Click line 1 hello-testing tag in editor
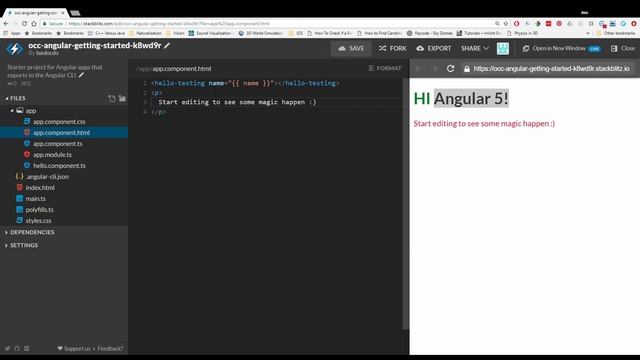640x360 pixels. pyautogui.click(x=245, y=83)
